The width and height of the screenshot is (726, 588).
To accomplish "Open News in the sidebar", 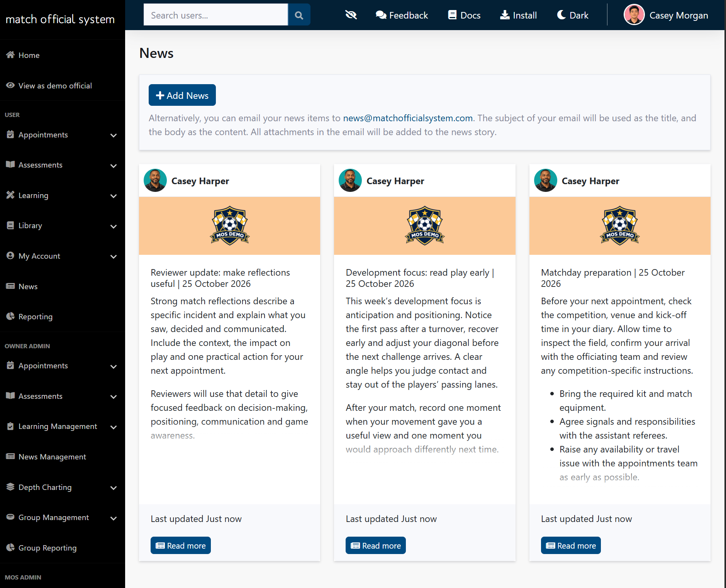I will click(62, 286).
